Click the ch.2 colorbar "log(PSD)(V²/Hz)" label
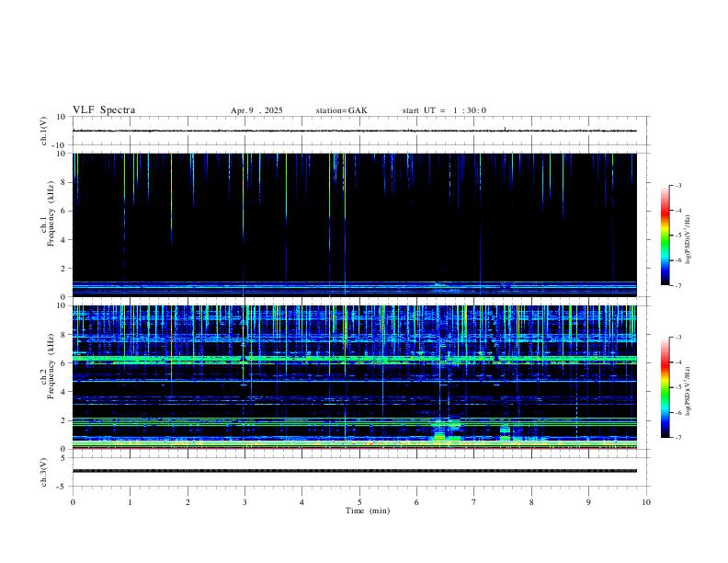This screenshot has height=563, width=728. 688,391
